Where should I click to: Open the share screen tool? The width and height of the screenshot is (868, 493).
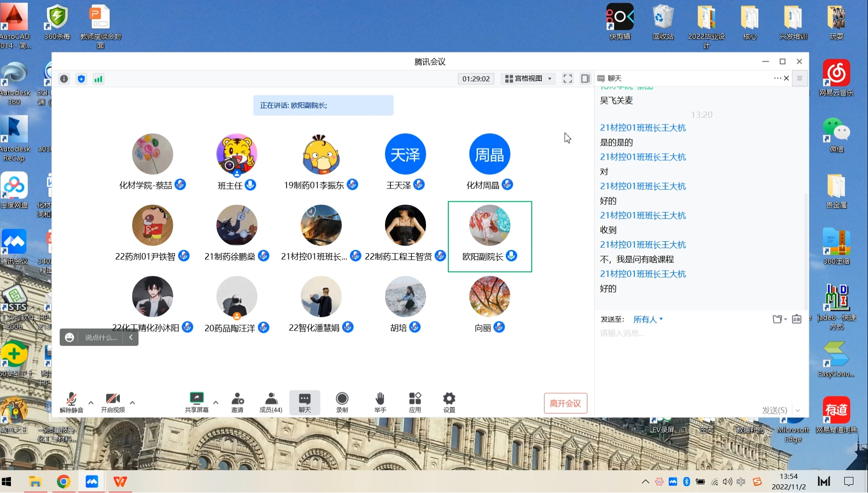click(196, 402)
